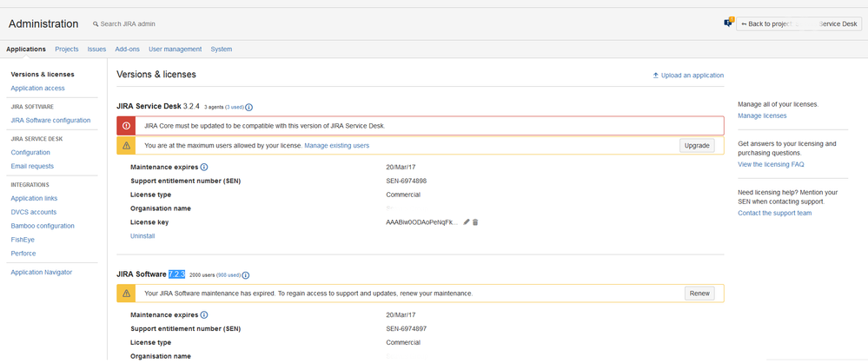Delete the Service Desk license key trash icon
868x363 pixels.
click(x=475, y=222)
